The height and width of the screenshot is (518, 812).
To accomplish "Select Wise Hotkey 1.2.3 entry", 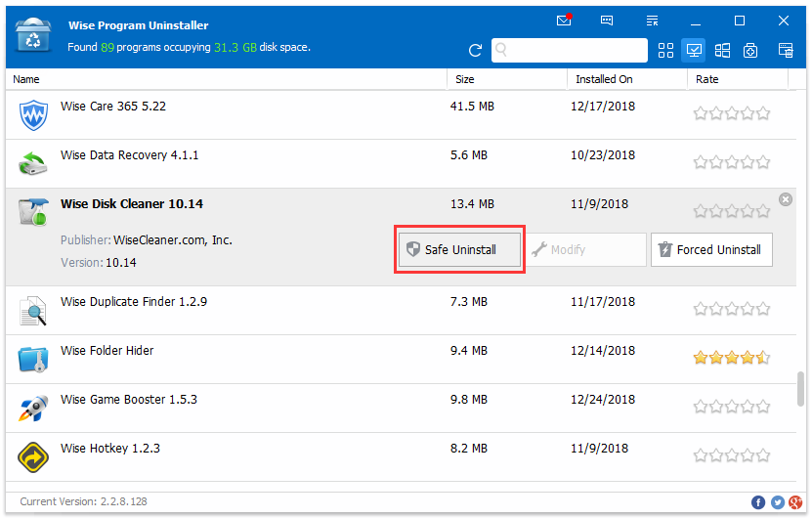I will pos(401,456).
